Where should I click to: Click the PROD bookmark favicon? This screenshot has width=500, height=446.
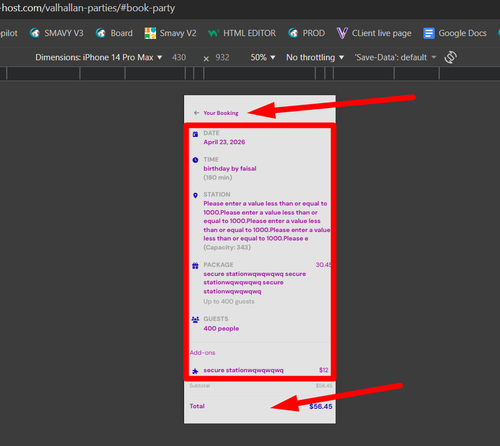[x=293, y=33]
